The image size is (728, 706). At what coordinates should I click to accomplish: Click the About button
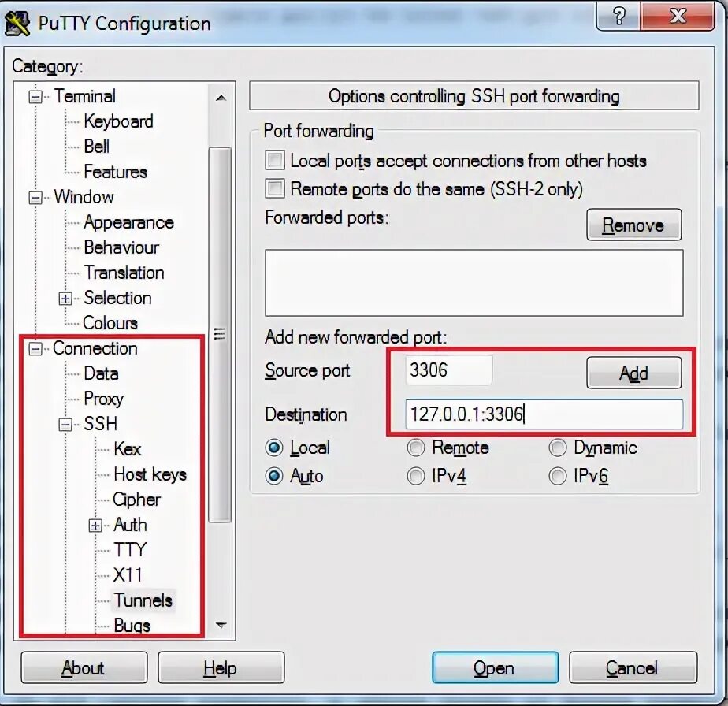84,667
